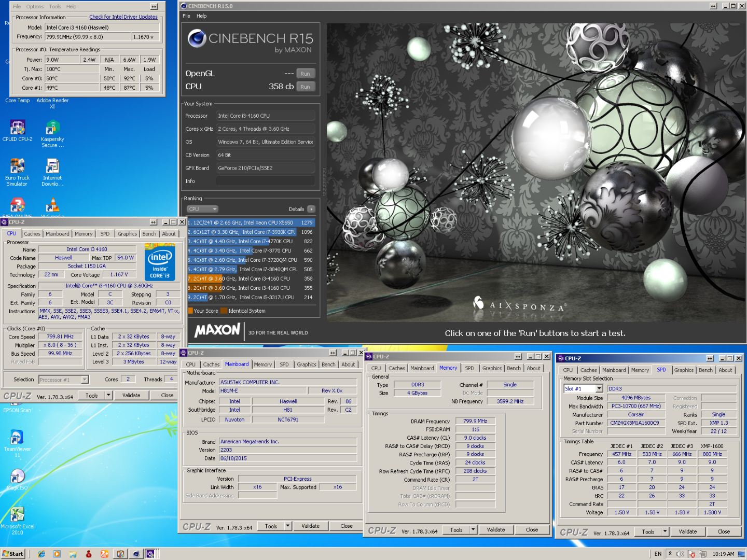The width and height of the screenshot is (747, 560).
Task: Run the OpenGL benchmark test
Action: tap(306, 74)
